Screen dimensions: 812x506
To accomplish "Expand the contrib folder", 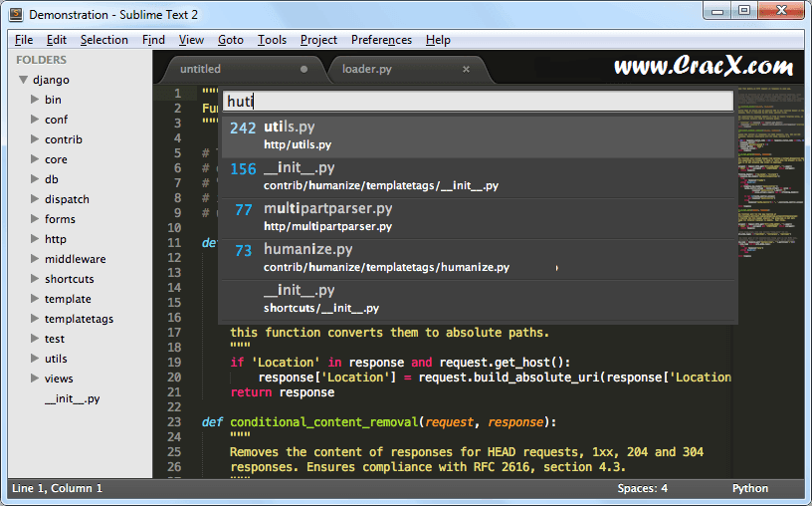I will click(x=34, y=139).
